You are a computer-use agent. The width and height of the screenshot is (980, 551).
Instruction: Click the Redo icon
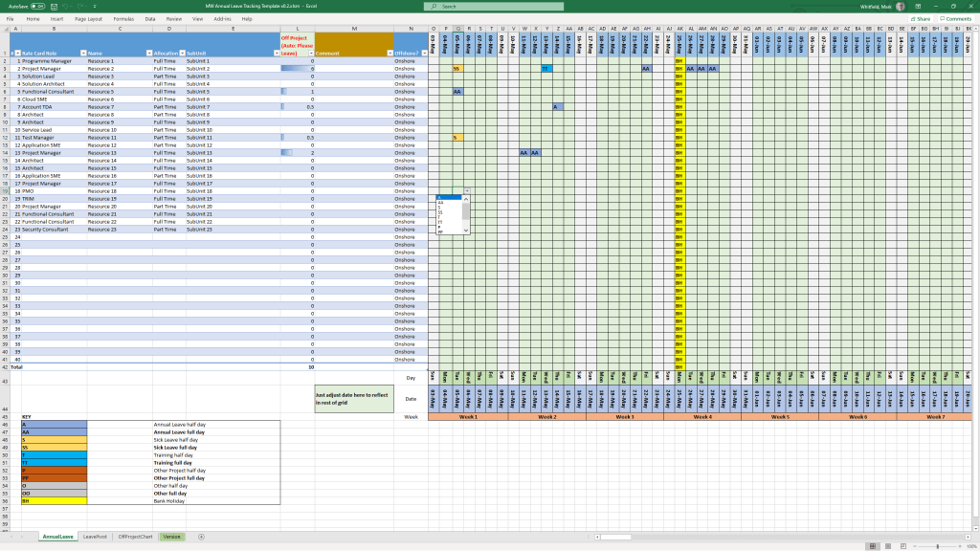coord(81,7)
